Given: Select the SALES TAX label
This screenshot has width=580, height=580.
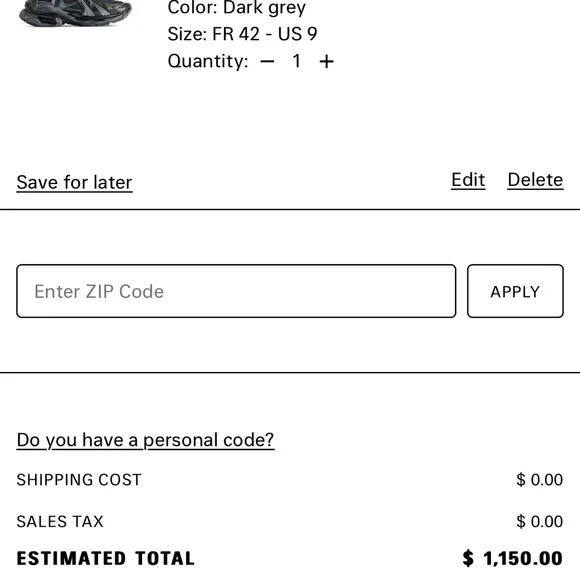Looking at the screenshot, I should click(x=60, y=522).
